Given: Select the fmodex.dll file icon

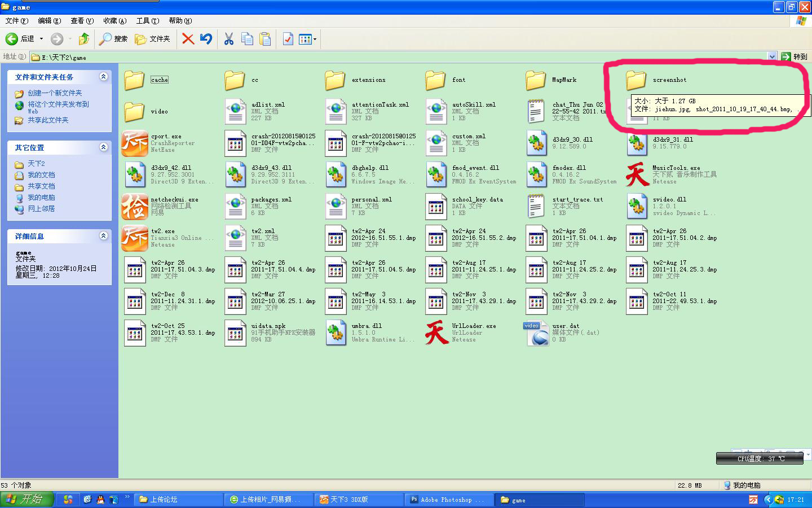Looking at the screenshot, I should click(536, 175).
